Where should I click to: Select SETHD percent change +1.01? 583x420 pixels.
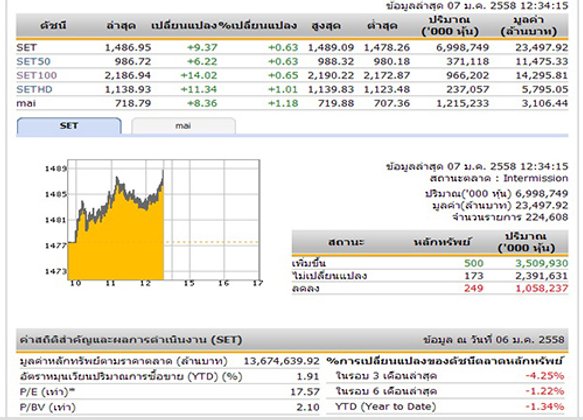pyautogui.click(x=283, y=90)
